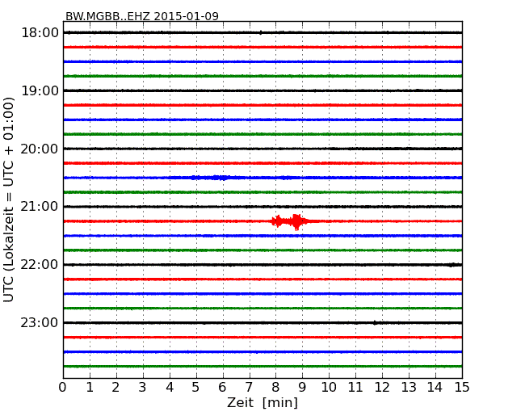The height and width of the screenshot is (420, 525).
Task: Select the 20:00 time label
Action: click(40, 149)
